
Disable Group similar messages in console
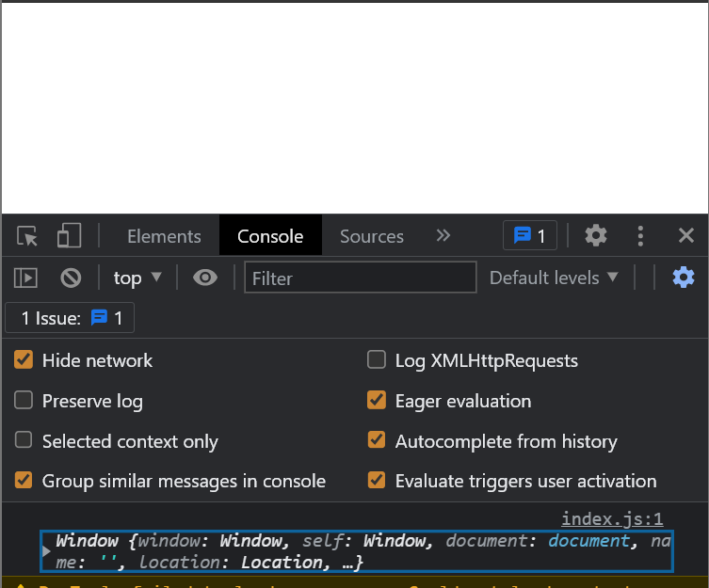[x=24, y=480]
